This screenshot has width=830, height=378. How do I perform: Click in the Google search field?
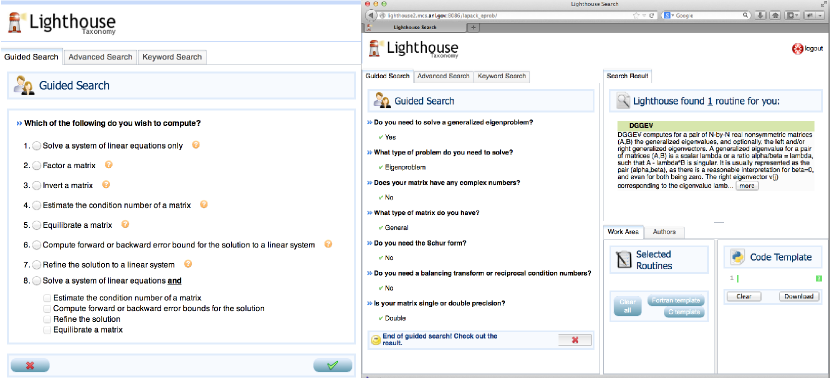707,15
